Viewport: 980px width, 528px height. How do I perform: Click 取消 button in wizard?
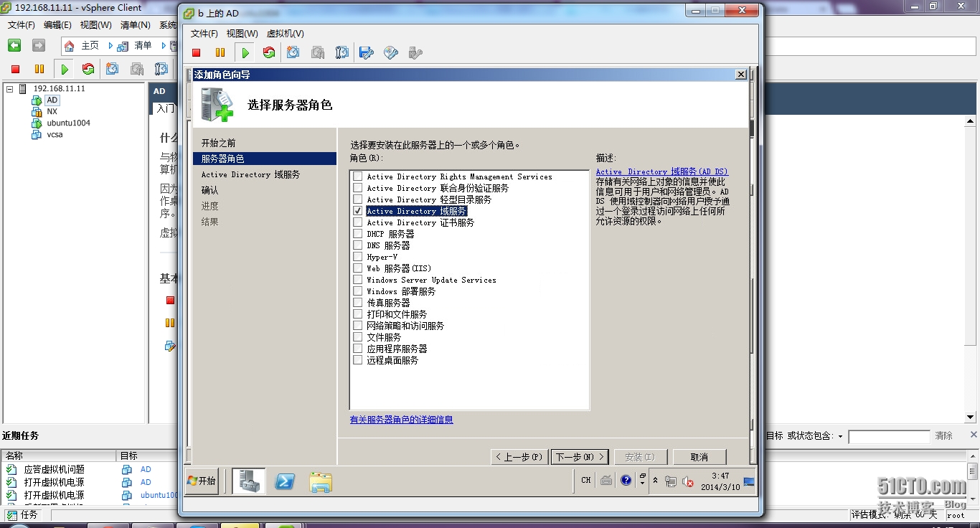(x=699, y=457)
